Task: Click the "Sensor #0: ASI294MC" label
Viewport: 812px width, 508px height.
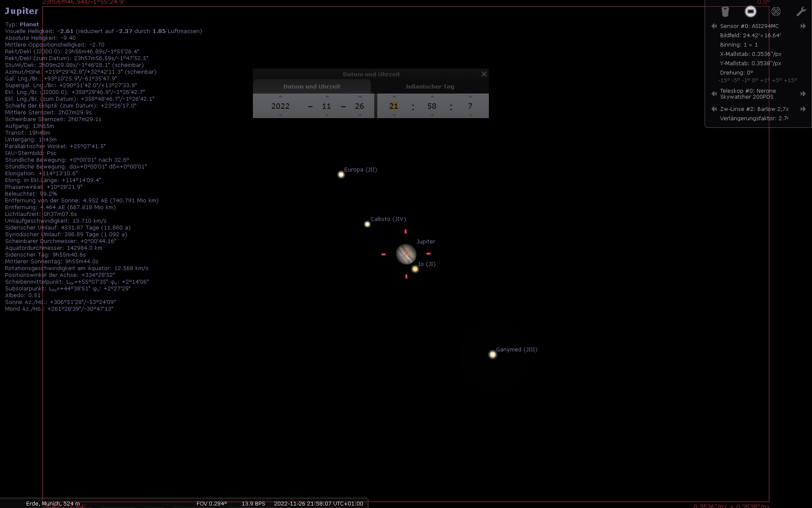Action: tap(749, 26)
